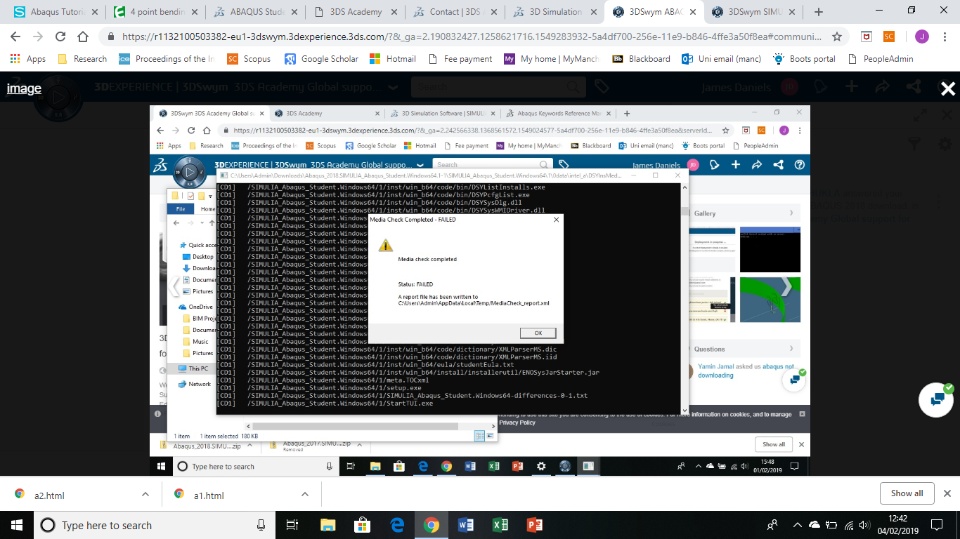Close the image lightbox with the white X

(x=948, y=89)
